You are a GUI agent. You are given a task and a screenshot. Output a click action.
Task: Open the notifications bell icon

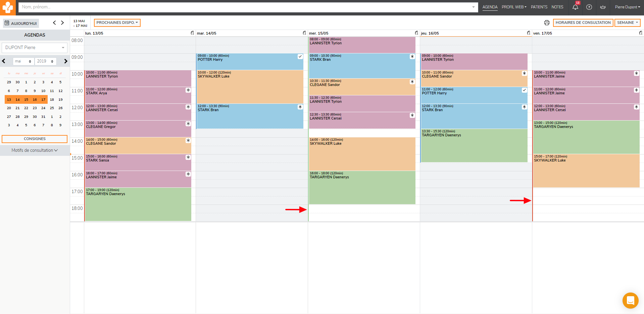click(575, 7)
